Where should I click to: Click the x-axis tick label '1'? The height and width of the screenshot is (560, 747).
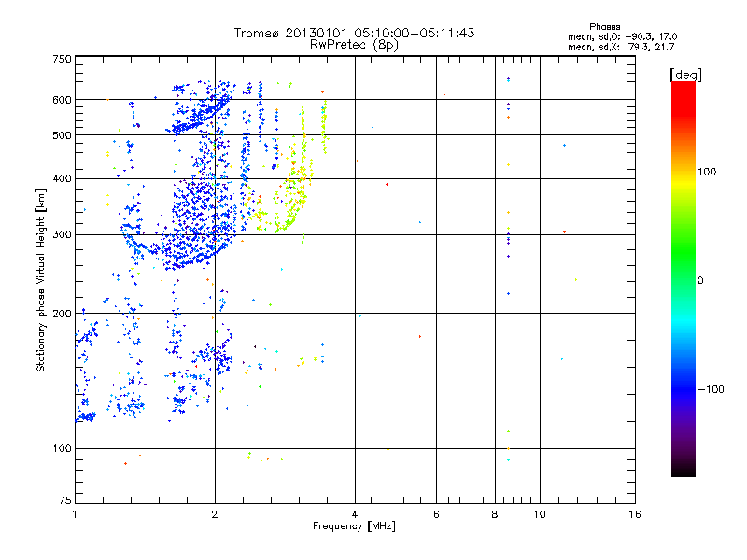pos(75,514)
